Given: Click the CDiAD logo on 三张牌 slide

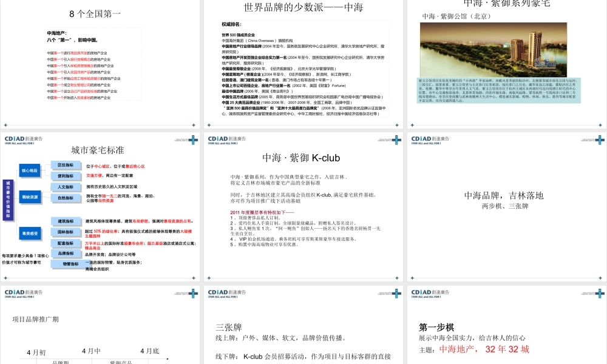Looking at the screenshot, I should (227, 293).
